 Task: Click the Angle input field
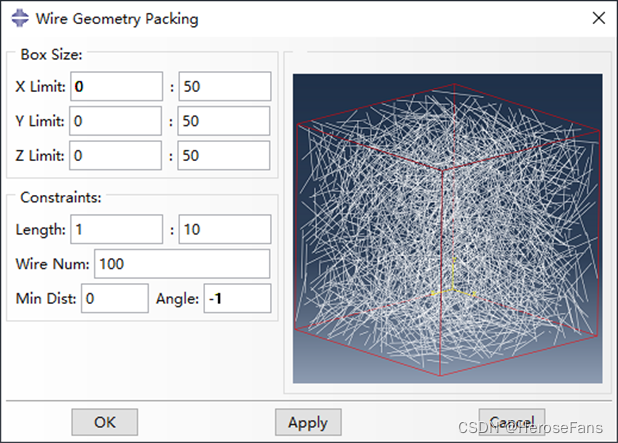click(237, 298)
